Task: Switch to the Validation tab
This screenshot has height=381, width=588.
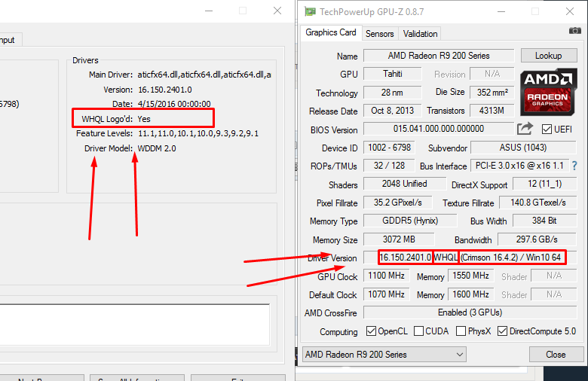Action: click(x=420, y=34)
